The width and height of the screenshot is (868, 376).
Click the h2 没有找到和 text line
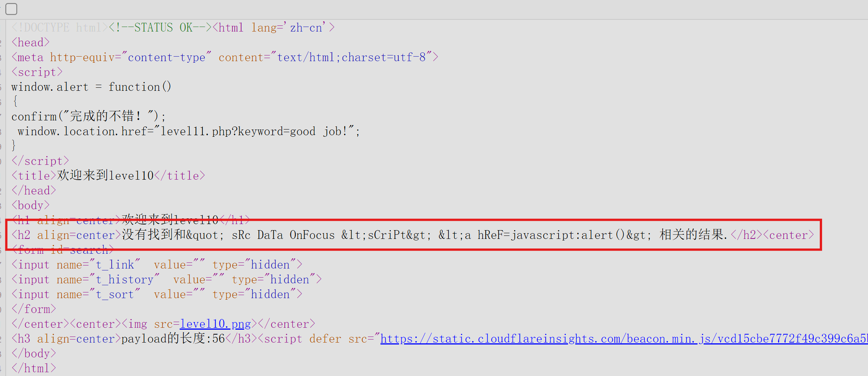[413, 235]
